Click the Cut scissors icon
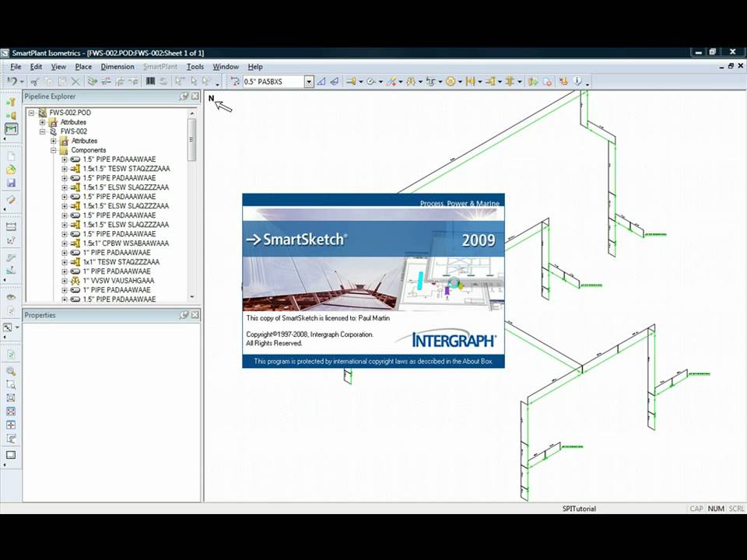The image size is (747, 560). pyautogui.click(x=34, y=82)
